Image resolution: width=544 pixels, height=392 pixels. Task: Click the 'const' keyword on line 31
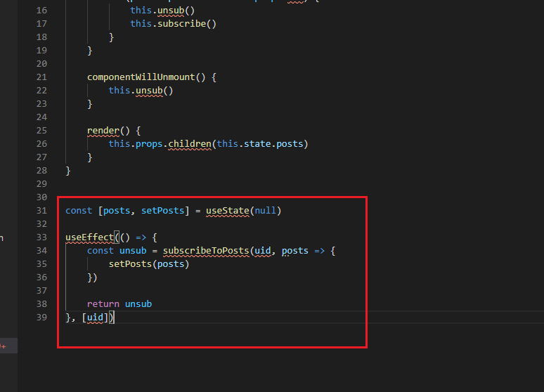tap(79, 211)
